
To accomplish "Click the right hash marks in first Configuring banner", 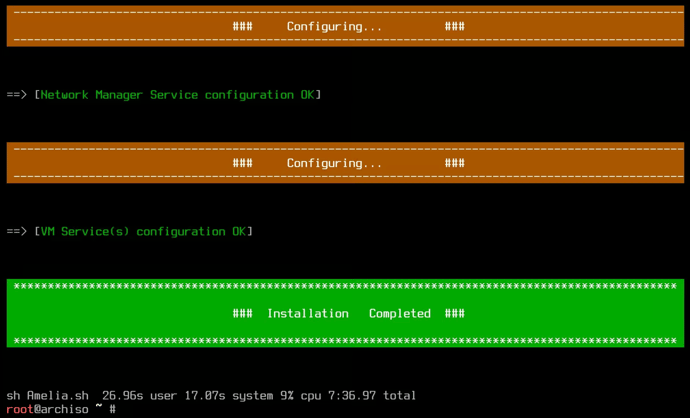I will coord(455,26).
